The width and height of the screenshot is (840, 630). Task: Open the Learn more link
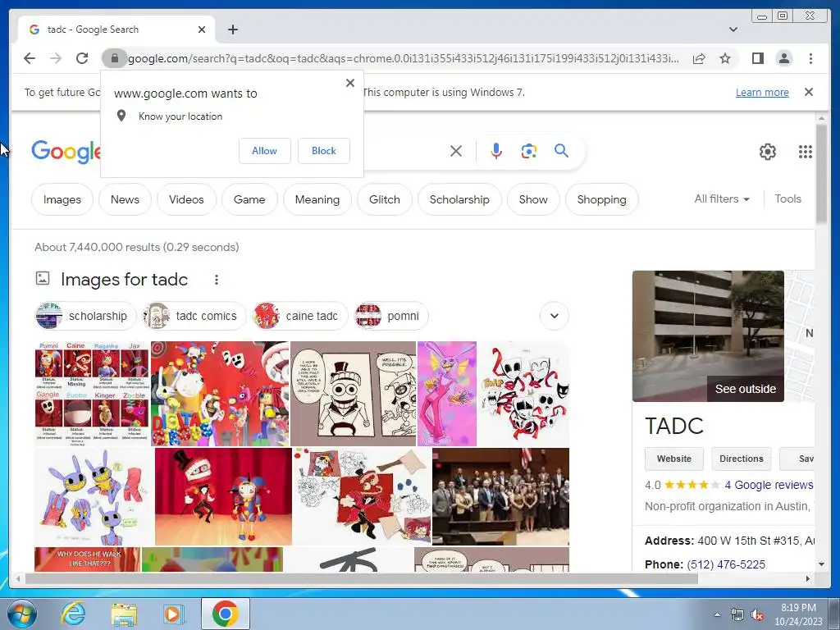762,92
